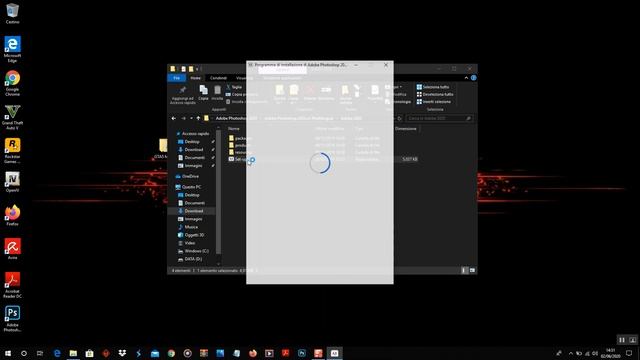Click Deseleziona tutto in the ribbon
Screen dimensions: 640x360
tap(435, 94)
